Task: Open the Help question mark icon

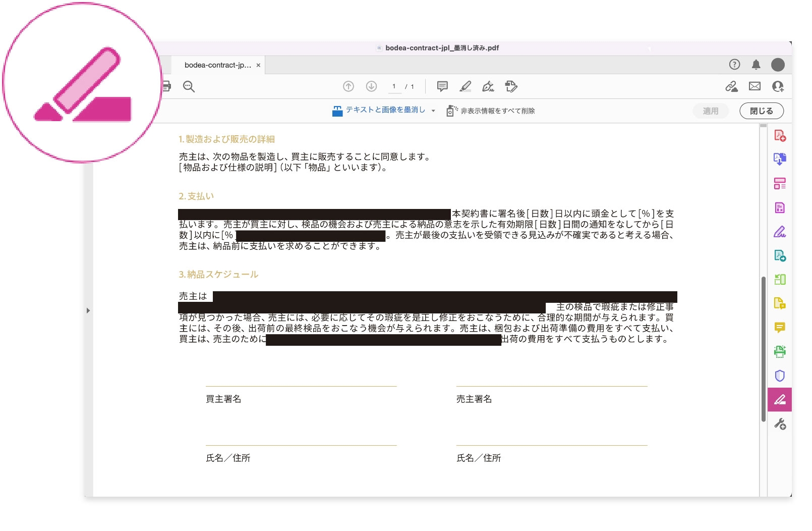Action: click(x=734, y=64)
